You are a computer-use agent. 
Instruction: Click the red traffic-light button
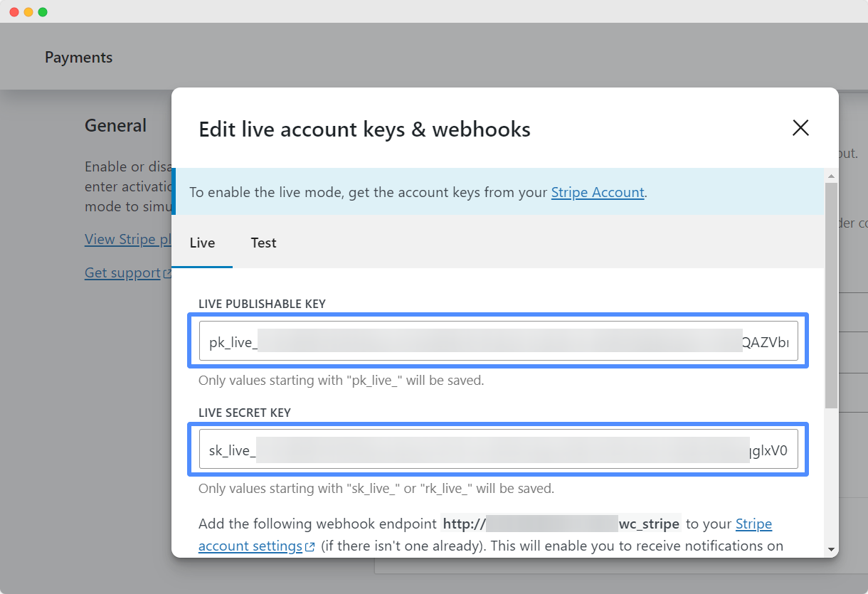click(x=13, y=11)
